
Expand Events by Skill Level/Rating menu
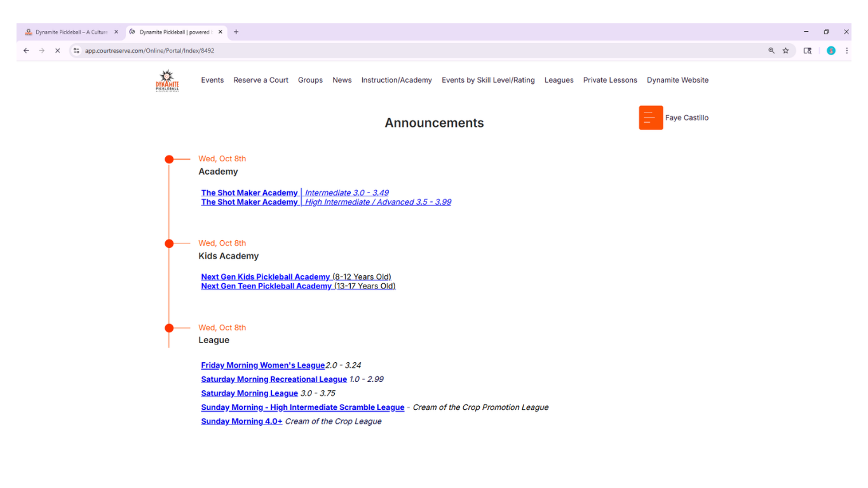pyautogui.click(x=488, y=80)
